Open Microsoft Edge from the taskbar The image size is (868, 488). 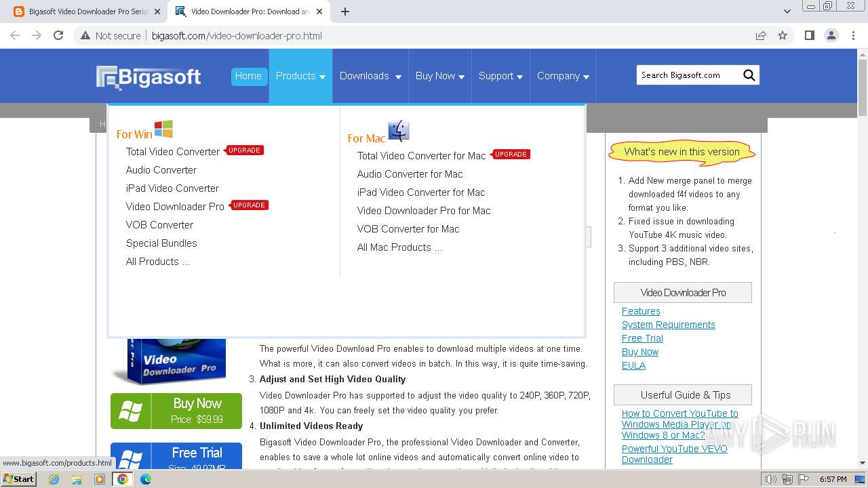146,479
